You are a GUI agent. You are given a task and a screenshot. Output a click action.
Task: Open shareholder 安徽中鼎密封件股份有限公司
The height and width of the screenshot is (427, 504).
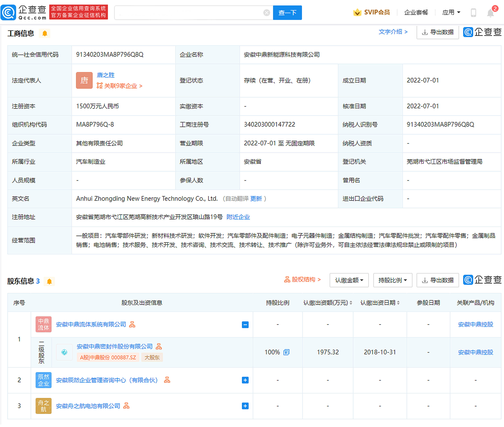coord(114,346)
